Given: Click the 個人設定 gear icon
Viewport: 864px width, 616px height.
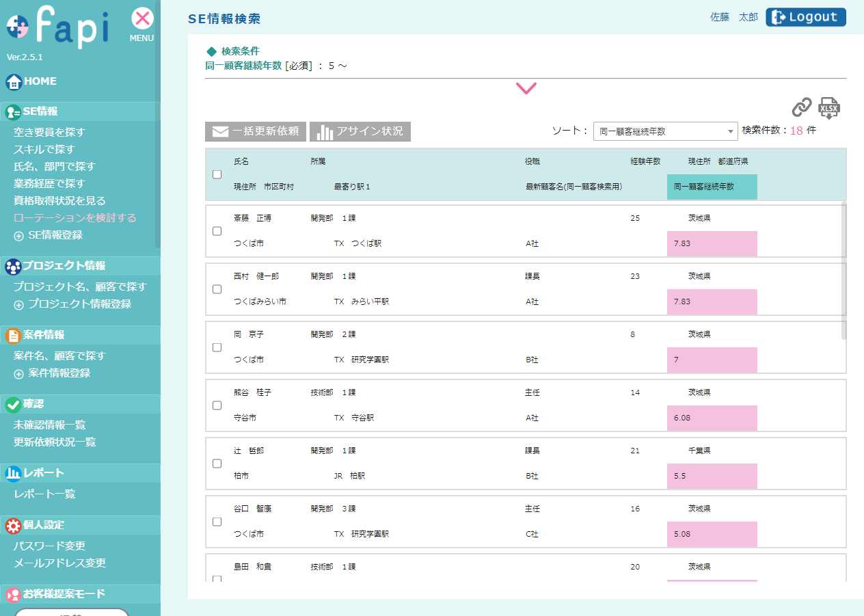Looking at the screenshot, I should pyautogui.click(x=13, y=526).
